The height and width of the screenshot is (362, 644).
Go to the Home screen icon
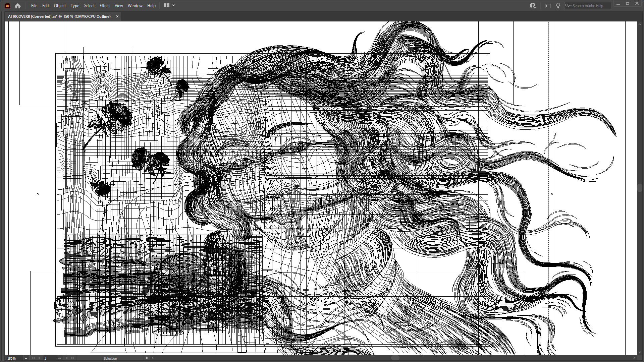coord(18,6)
